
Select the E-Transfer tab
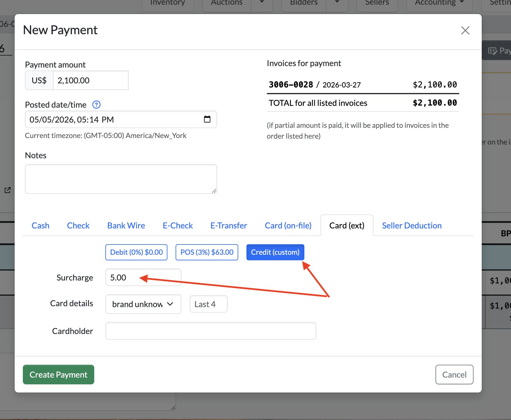pyautogui.click(x=229, y=226)
